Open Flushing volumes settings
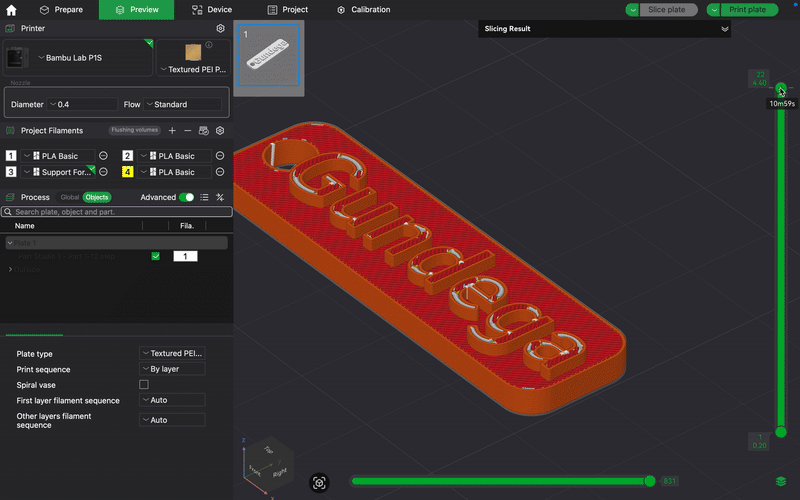800x500 pixels. (135, 130)
